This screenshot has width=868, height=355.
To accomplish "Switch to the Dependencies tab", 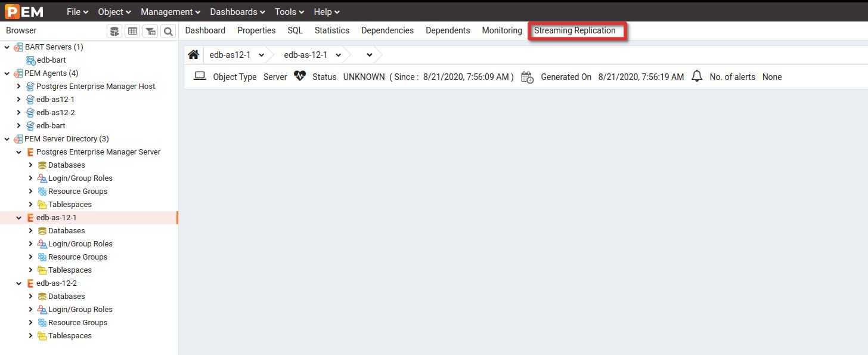I will (387, 30).
